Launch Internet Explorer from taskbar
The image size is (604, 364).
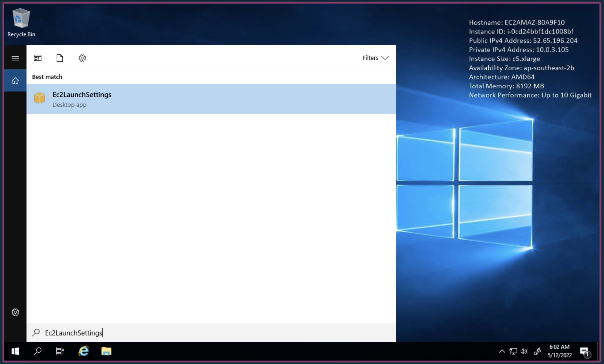[84, 351]
